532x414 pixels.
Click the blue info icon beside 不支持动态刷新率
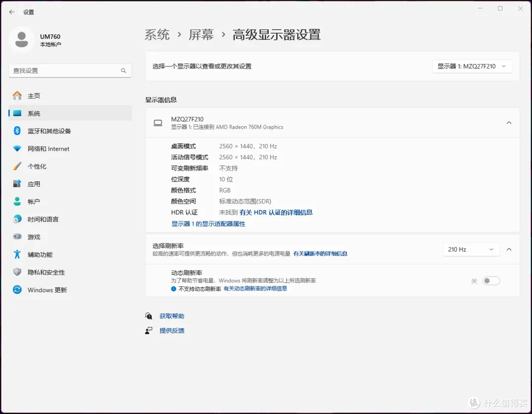click(x=173, y=289)
